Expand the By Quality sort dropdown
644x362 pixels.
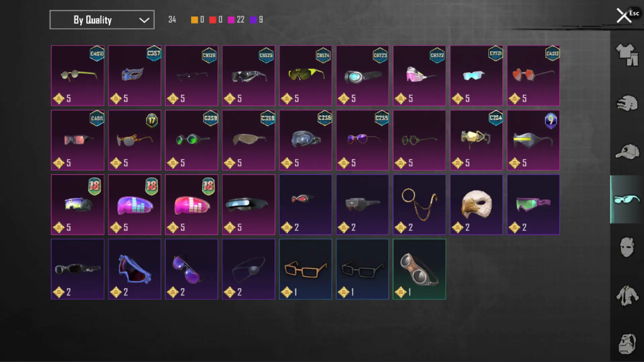pyautogui.click(x=102, y=20)
